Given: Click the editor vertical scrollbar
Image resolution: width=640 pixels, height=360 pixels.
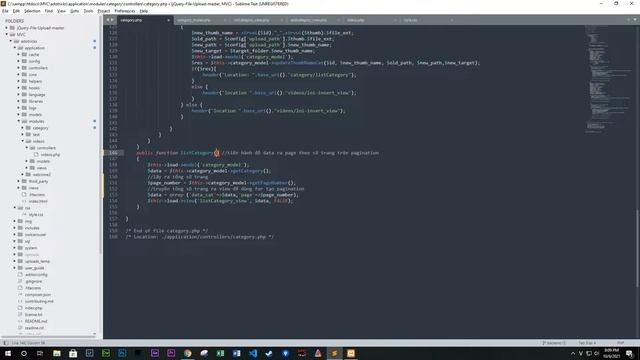Looking at the screenshot, I should [x=638, y=248].
